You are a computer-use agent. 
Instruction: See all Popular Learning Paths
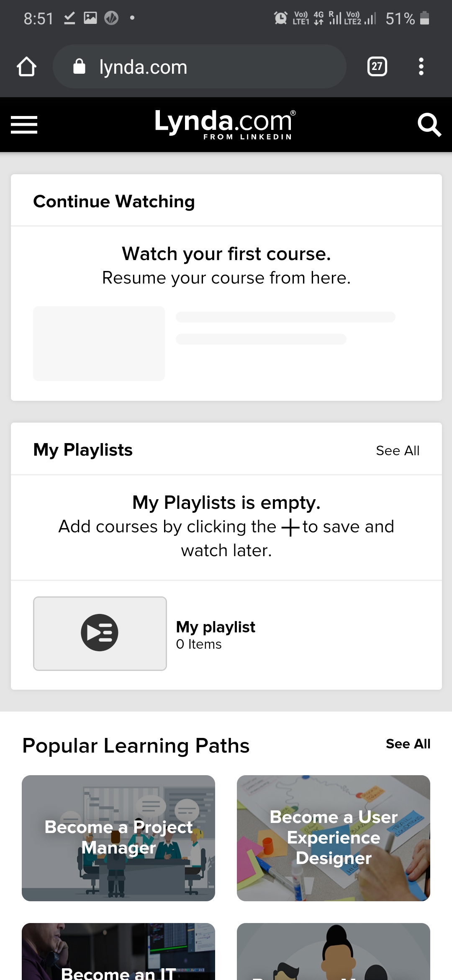pyautogui.click(x=408, y=744)
